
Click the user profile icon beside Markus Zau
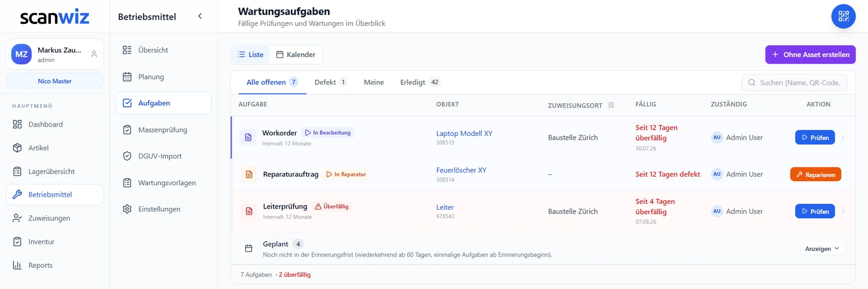coord(94,54)
